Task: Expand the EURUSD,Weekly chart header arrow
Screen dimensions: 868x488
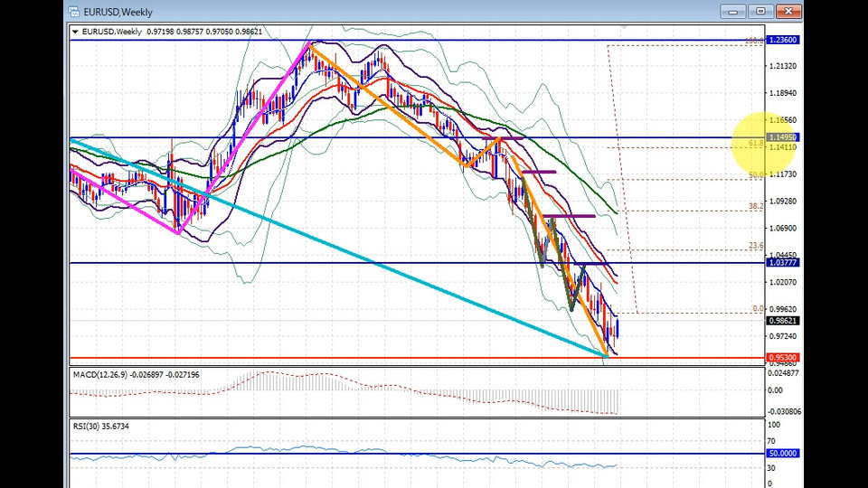Action: [x=75, y=33]
